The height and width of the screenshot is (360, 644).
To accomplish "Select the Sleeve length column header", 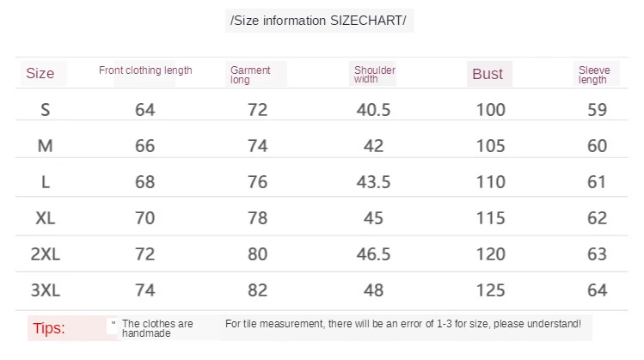I will pyautogui.click(x=593, y=75).
